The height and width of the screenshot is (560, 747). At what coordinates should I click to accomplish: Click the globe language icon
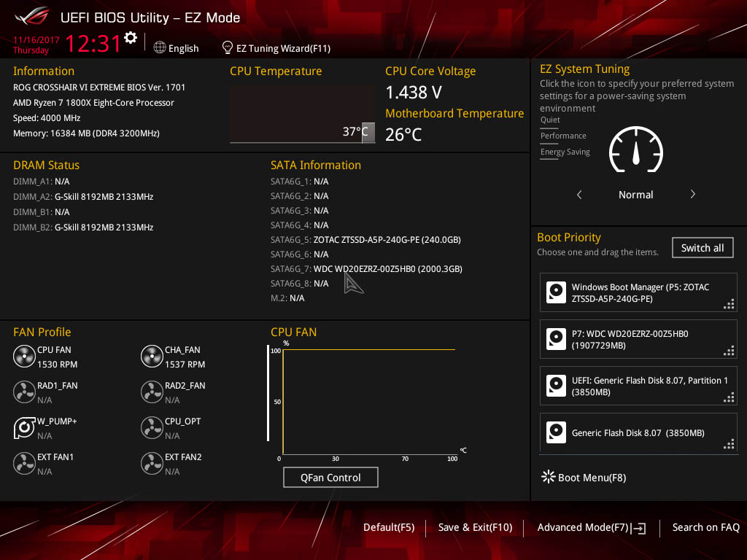160,47
